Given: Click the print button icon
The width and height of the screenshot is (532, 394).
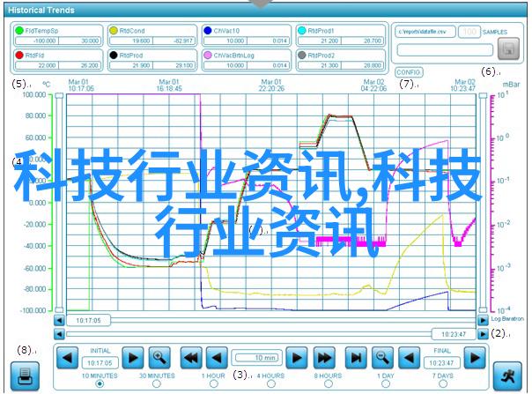Looking at the screenshot, I should click(25, 375).
